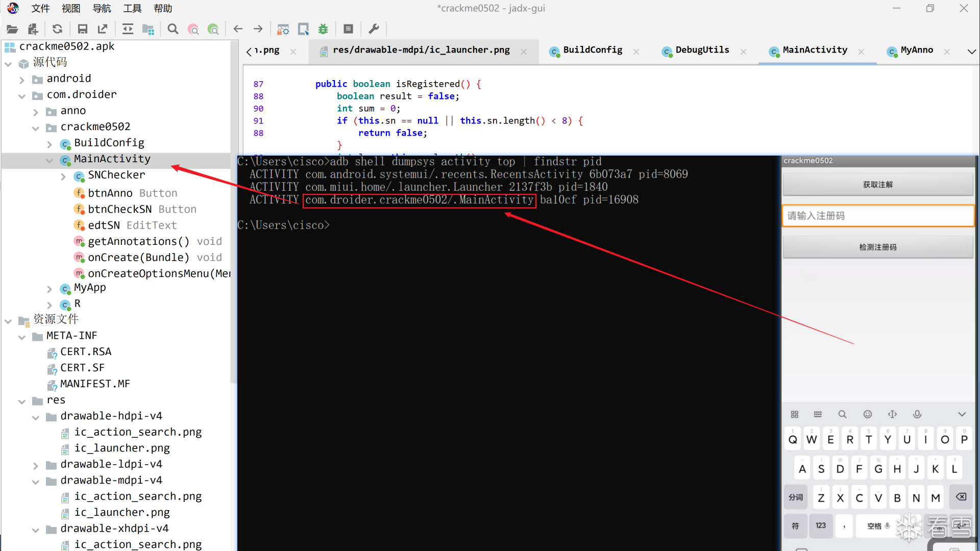The height and width of the screenshot is (551, 980).
Task: Switch to the DebugUtils tab
Action: pos(702,50)
